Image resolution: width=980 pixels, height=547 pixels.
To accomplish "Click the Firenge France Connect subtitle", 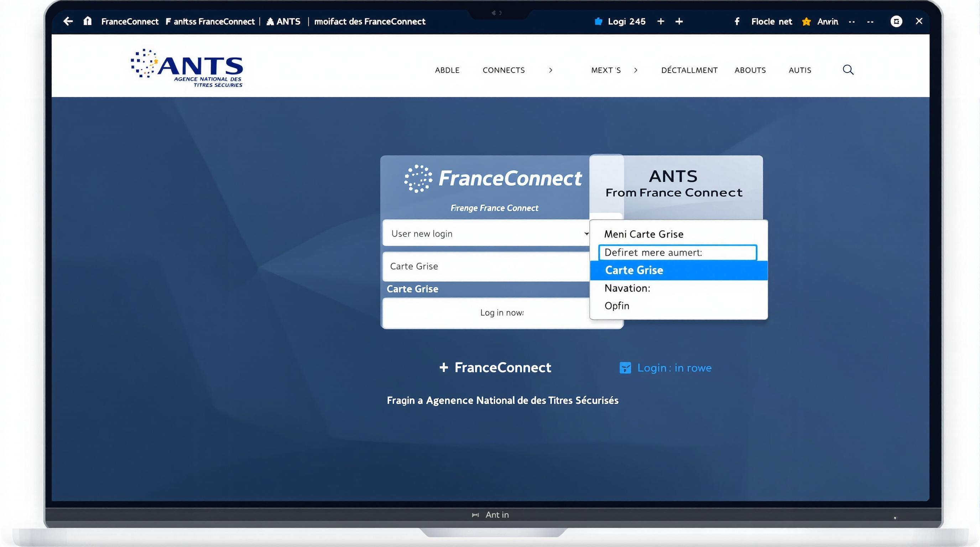I will tap(494, 208).
